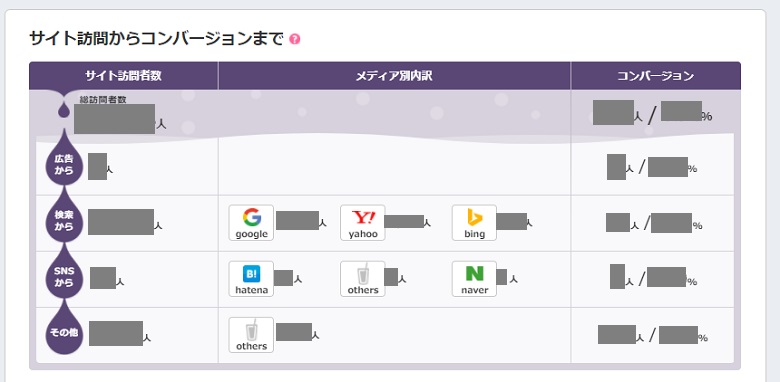The image size is (780, 382).
Task: Click the pink help question mark icon
Action: 294,39
